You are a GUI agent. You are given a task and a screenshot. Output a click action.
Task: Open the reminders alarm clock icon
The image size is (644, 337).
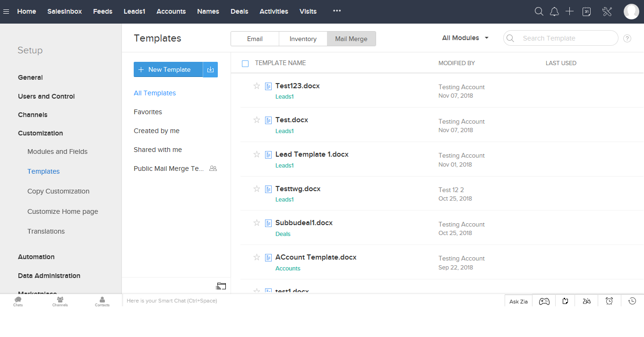click(x=610, y=301)
